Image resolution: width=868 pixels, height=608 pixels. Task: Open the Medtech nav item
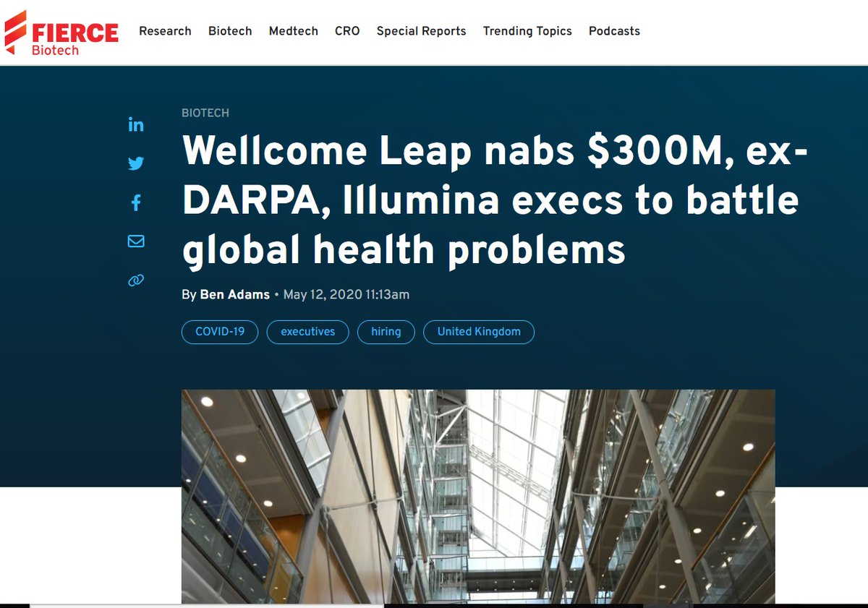[293, 31]
